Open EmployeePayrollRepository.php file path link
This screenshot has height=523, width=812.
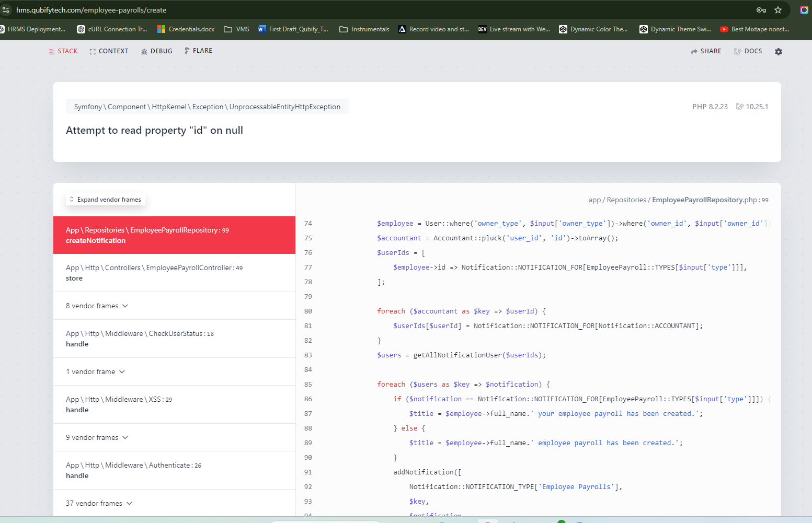pos(678,200)
